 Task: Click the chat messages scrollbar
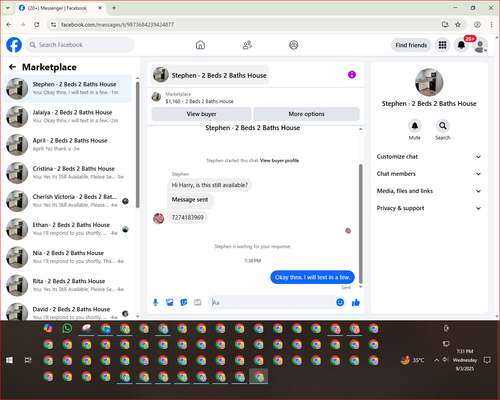pos(360,223)
